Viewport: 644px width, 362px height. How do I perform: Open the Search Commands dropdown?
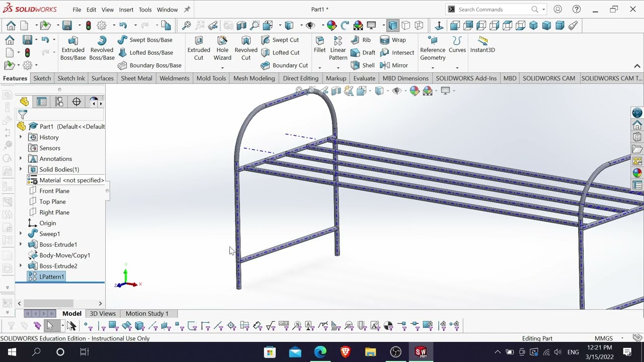pos(543,10)
